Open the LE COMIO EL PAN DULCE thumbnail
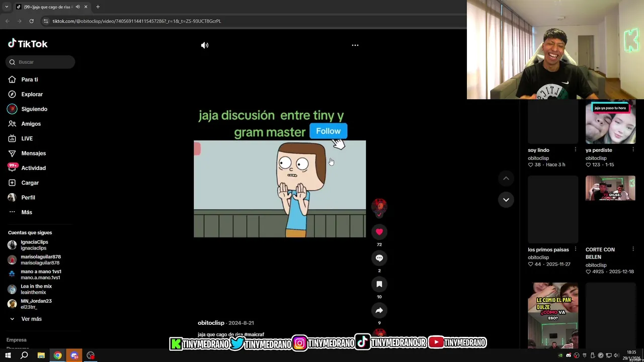Screen dimensions: 644x362 [x=553, y=315]
